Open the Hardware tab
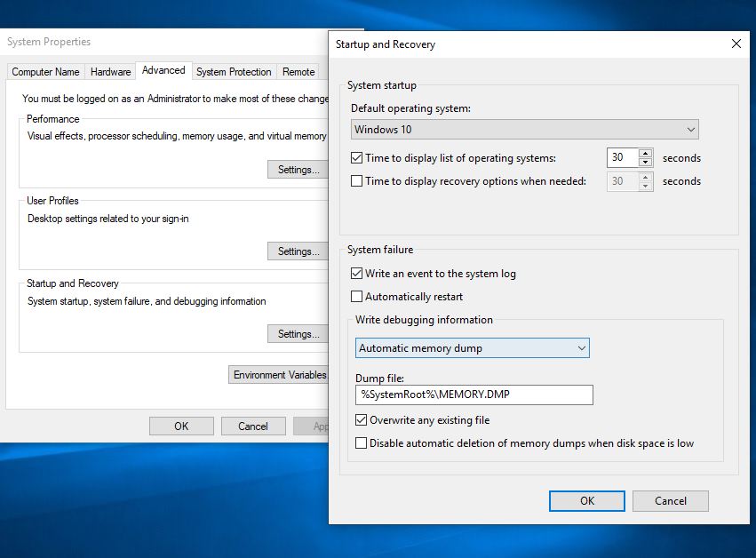Image resolution: width=756 pixels, height=558 pixels. pyautogui.click(x=110, y=72)
